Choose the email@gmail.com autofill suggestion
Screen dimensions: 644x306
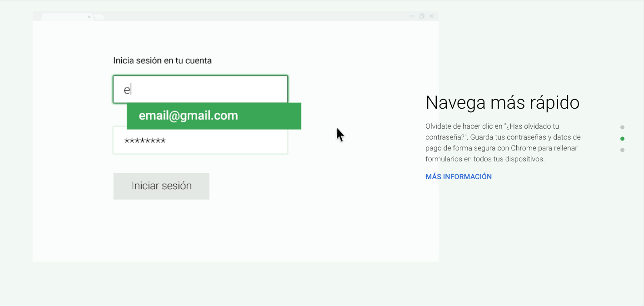tap(214, 116)
